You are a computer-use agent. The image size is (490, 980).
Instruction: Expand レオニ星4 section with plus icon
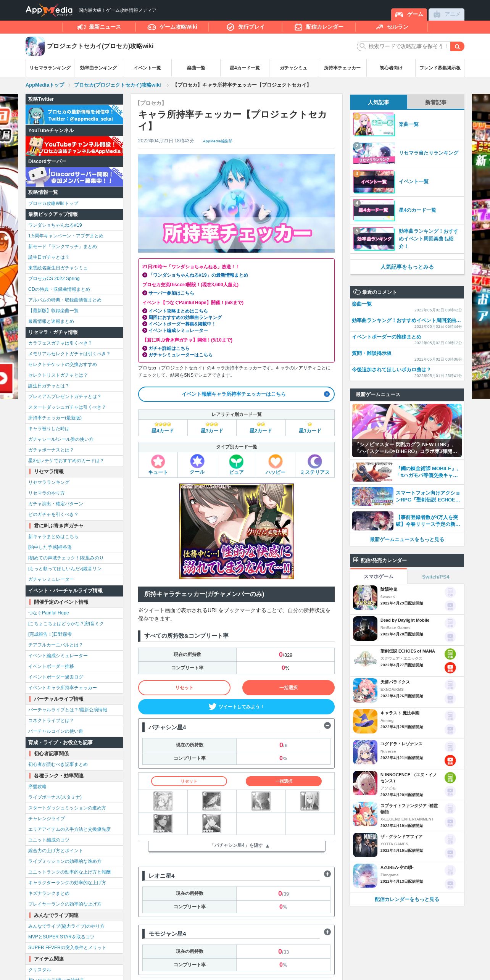coord(327,874)
